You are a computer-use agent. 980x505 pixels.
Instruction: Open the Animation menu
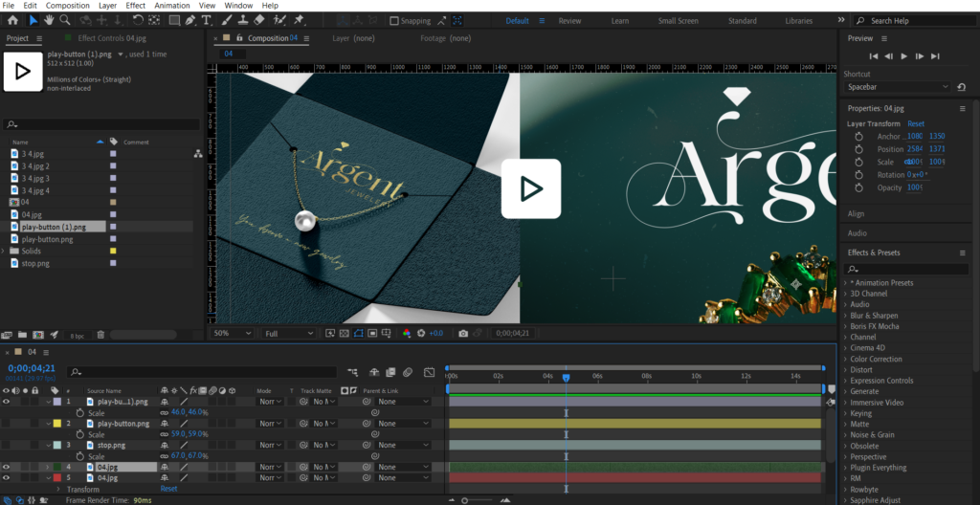172,6
